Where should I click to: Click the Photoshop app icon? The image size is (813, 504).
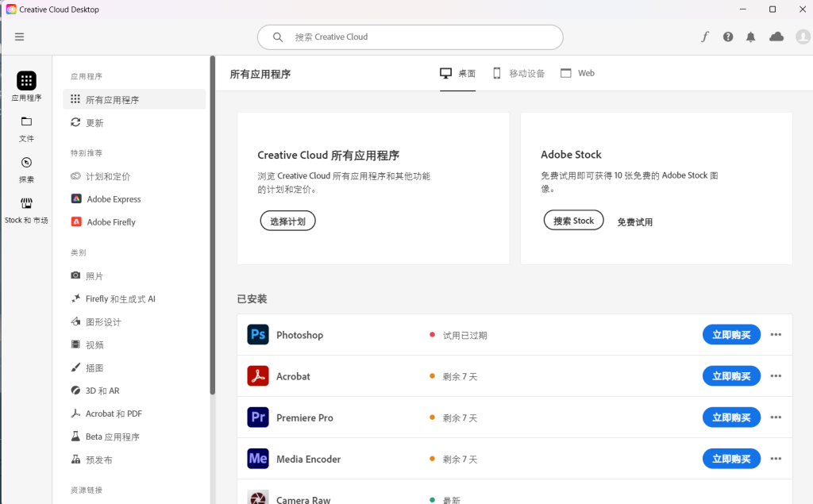coord(258,335)
